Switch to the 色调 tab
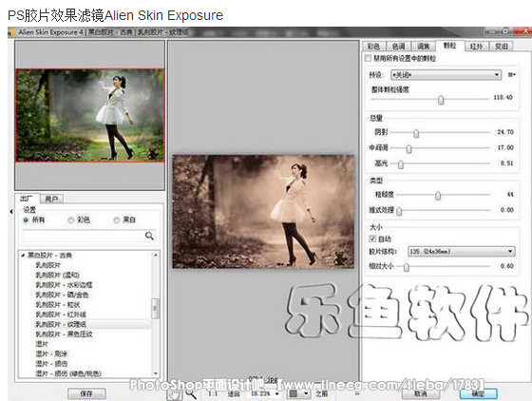The image size is (532, 401). [x=398, y=47]
